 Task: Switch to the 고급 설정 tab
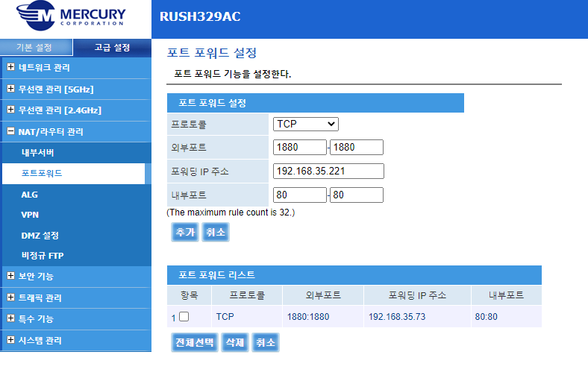pos(112,48)
